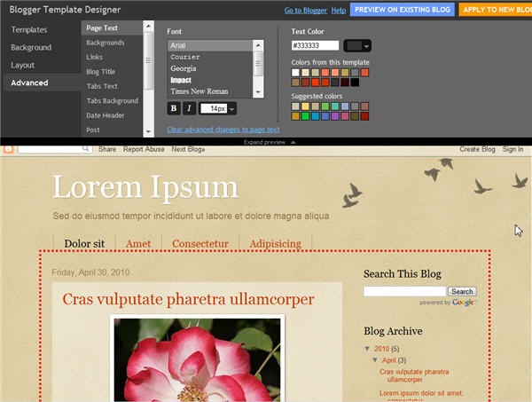Select Courier in the font list
The height and width of the screenshot is (402, 532).
pos(210,57)
